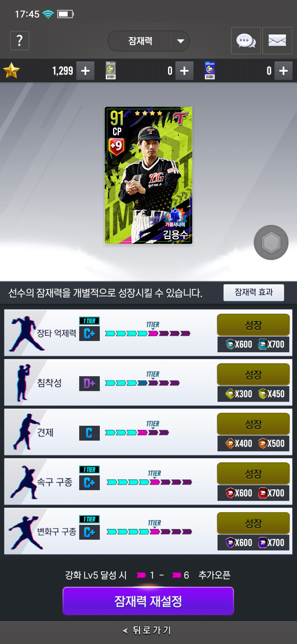Click dropdown arrow beside 잠재력
Viewport: 297px width, 644px height.
pyautogui.click(x=181, y=41)
